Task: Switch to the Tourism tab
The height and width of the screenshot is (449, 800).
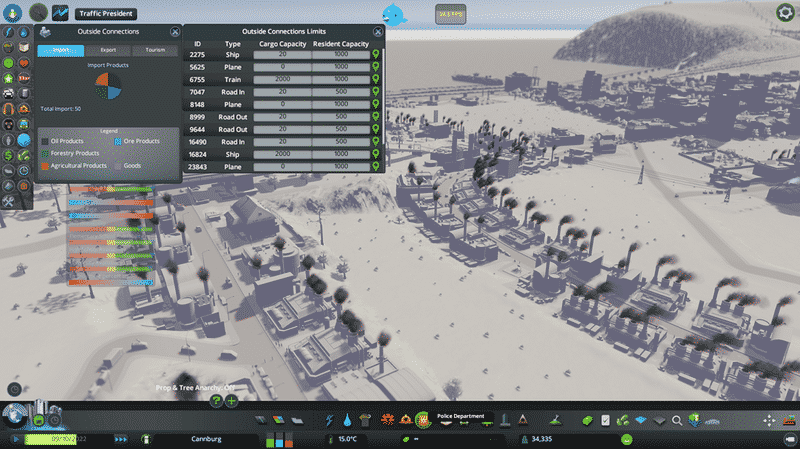Action: (155, 49)
